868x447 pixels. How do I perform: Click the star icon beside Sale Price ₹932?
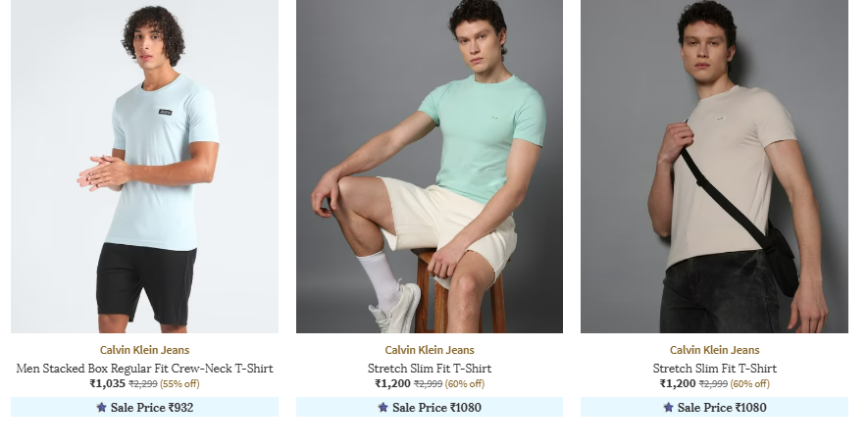(x=101, y=407)
